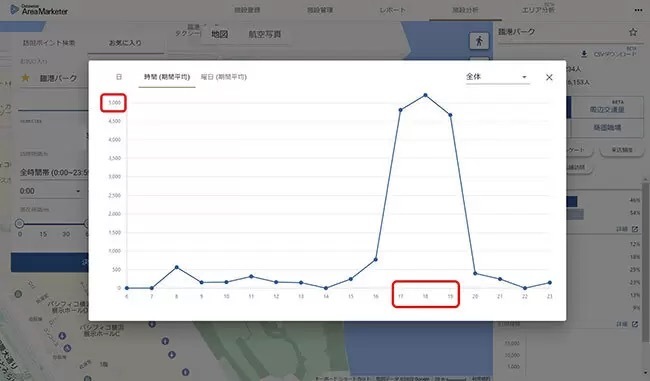Viewport: 650px width, 381px height.
Task: Click the CSV download arrow icon
Action: tap(584, 54)
